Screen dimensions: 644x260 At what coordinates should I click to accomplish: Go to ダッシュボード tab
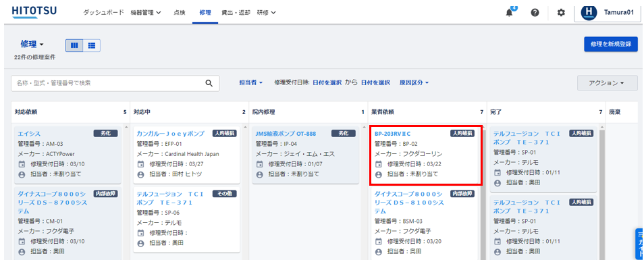(x=103, y=12)
